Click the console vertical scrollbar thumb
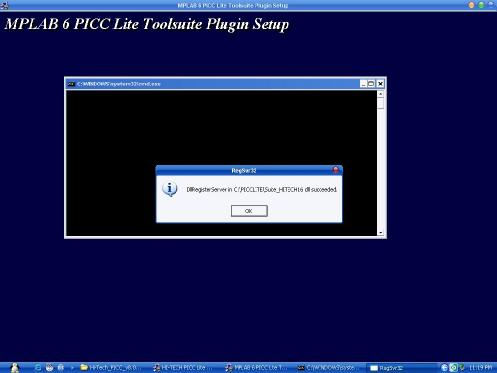 pos(380,103)
